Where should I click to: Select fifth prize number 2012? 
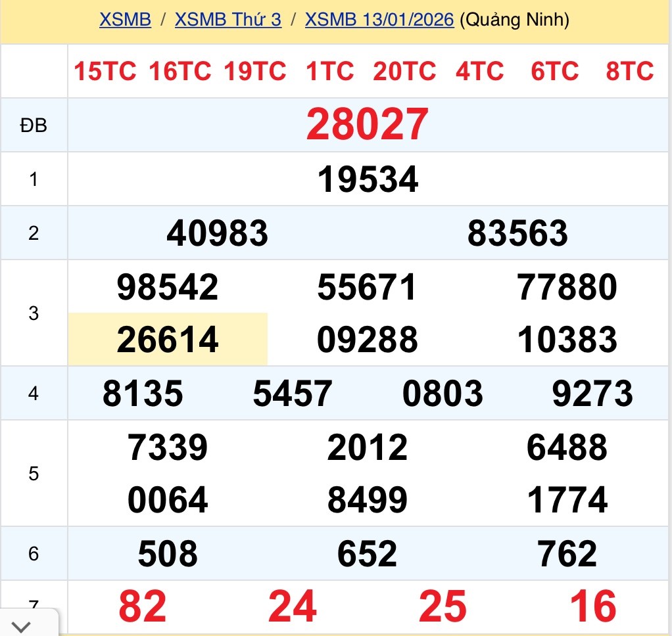pyautogui.click(x=368, y=447)
